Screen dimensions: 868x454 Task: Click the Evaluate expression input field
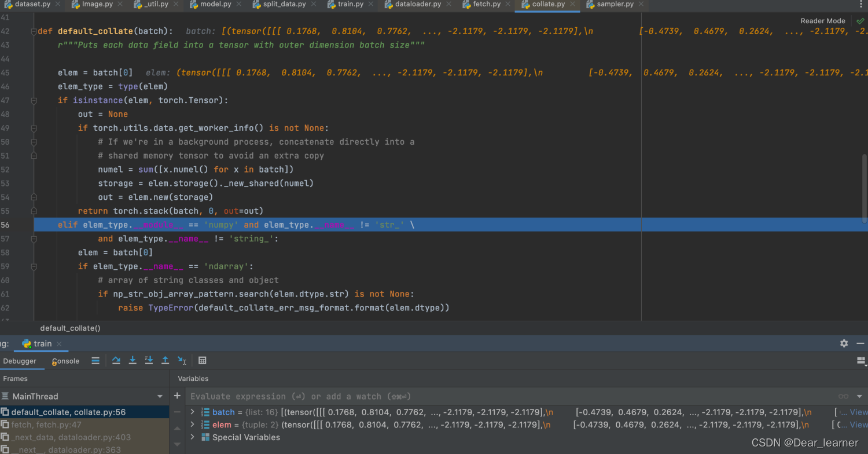pyautogui.click(x=509, y=396)
